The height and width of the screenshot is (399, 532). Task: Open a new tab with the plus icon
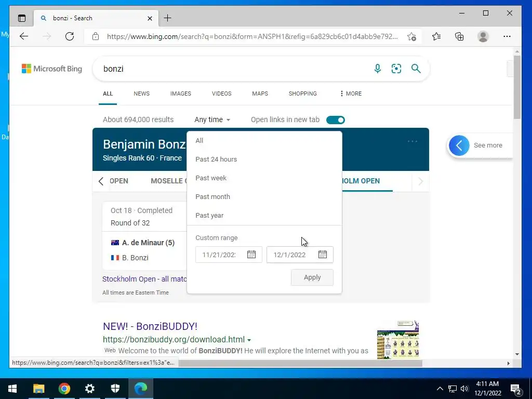tap(168, 18)
